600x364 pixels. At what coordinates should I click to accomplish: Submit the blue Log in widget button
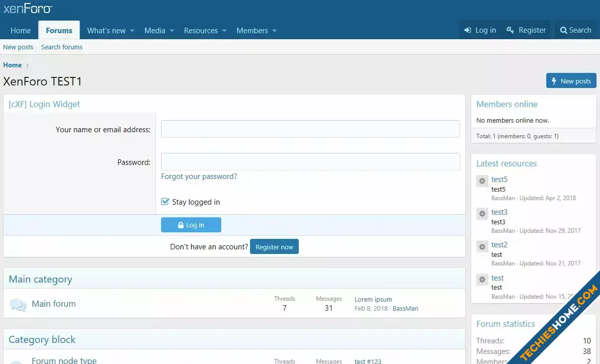click(x=191, y=225)
